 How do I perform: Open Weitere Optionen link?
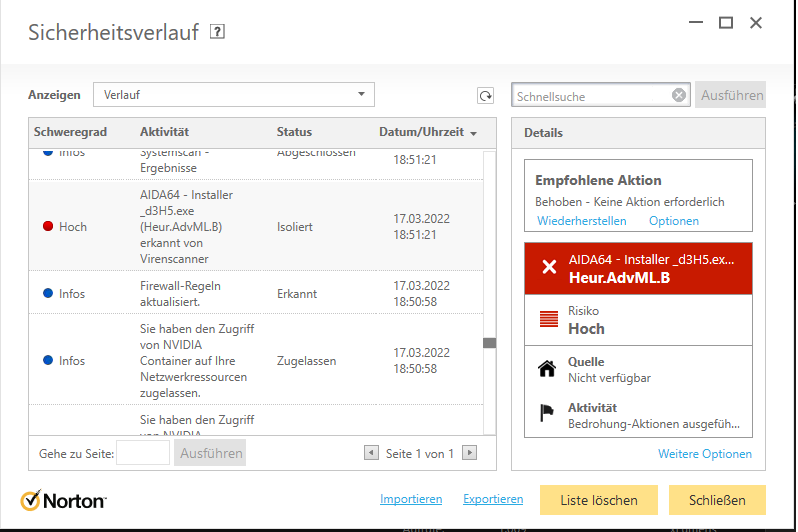pos(705,454)
